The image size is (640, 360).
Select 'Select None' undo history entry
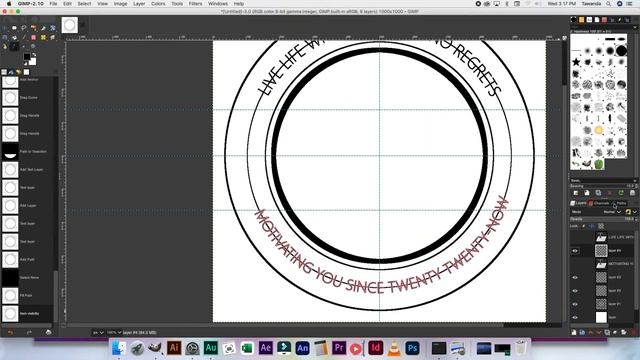click(x=28, y=277)
